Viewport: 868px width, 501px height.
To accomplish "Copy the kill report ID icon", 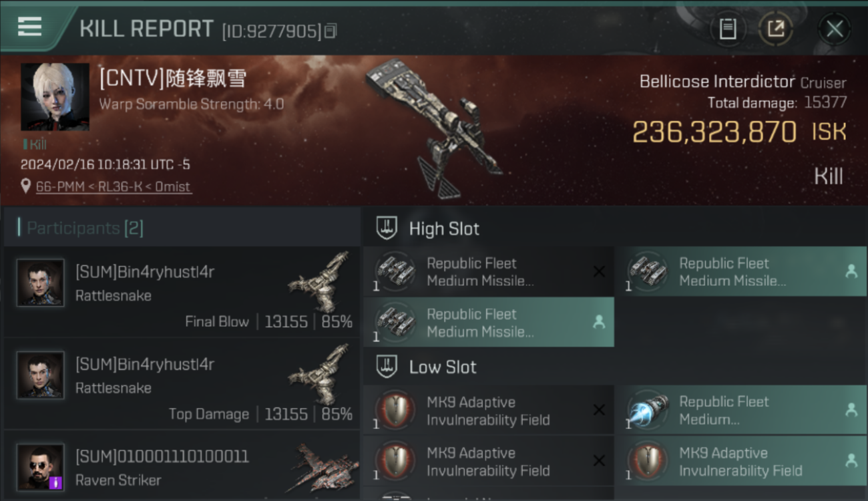I will 331,31.
